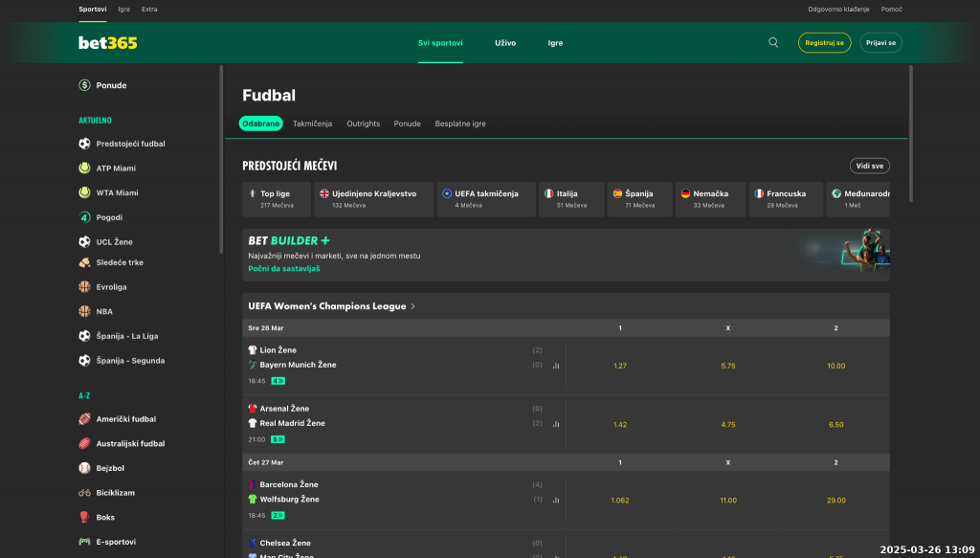Open Svi sportovi in header navigation
This screenshot has height=558, width=980.
tap(440, 43)
